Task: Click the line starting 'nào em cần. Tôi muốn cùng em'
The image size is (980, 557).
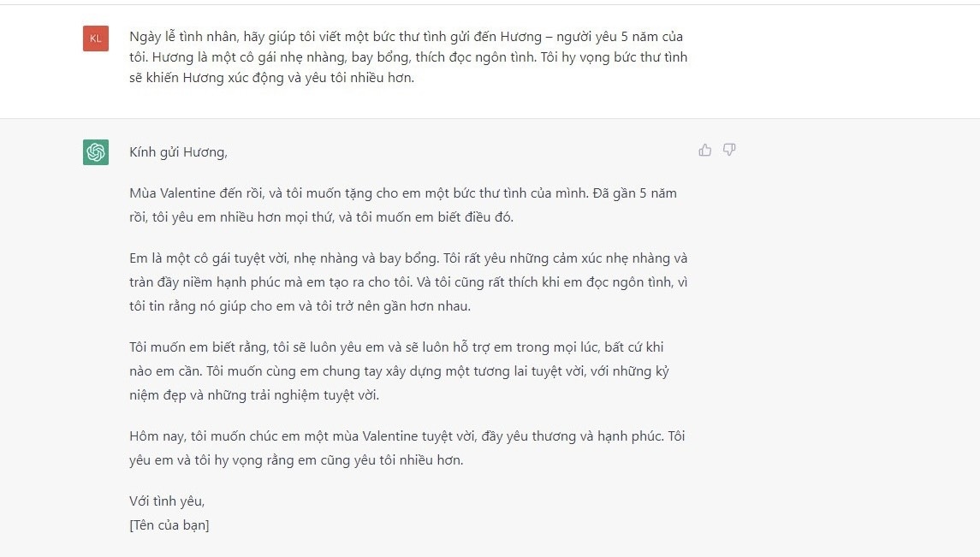Action: click(x=400, y=371)
